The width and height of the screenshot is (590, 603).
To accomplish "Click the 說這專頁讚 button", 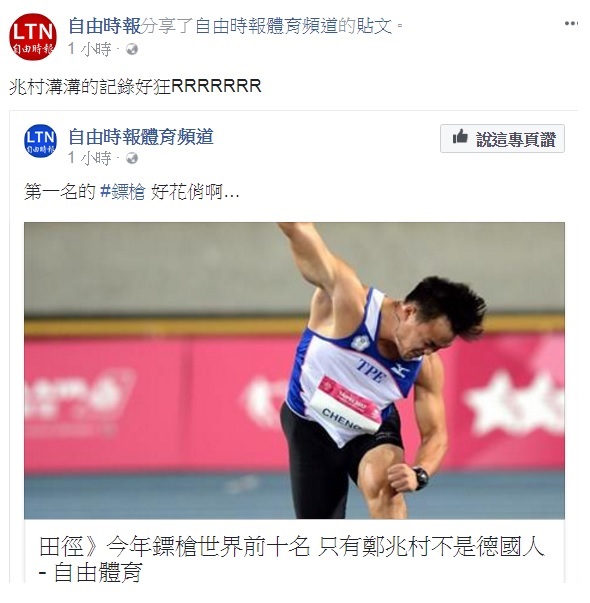I will pyautogui.click(x=502, y=138).
